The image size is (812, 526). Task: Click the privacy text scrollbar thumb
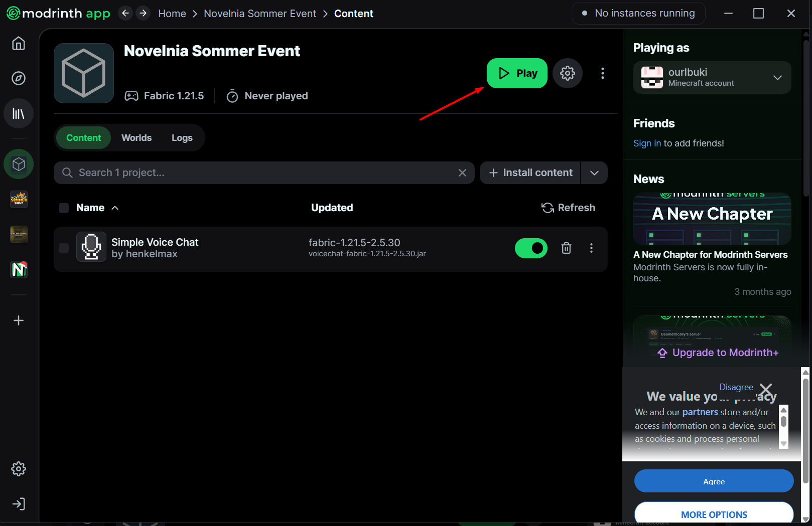[783, 421]
